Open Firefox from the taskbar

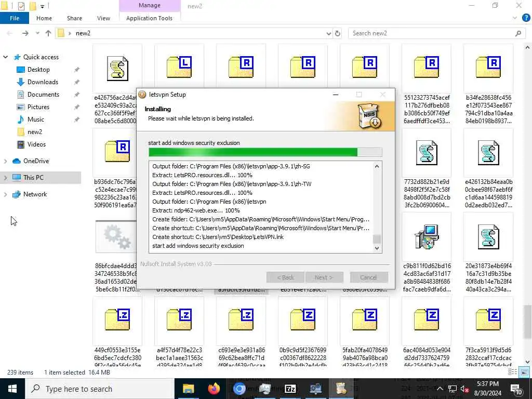coord(214,389)
